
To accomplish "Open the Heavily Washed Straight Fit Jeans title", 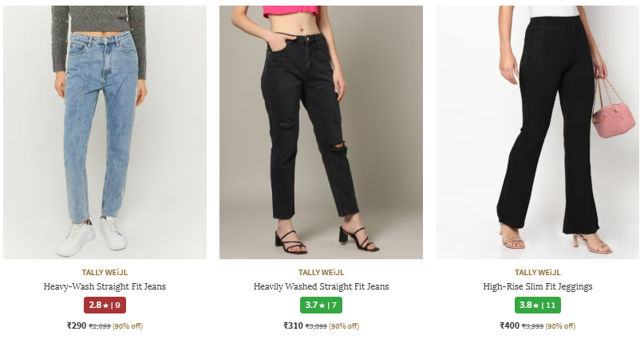I will click(x=321, y=286).
